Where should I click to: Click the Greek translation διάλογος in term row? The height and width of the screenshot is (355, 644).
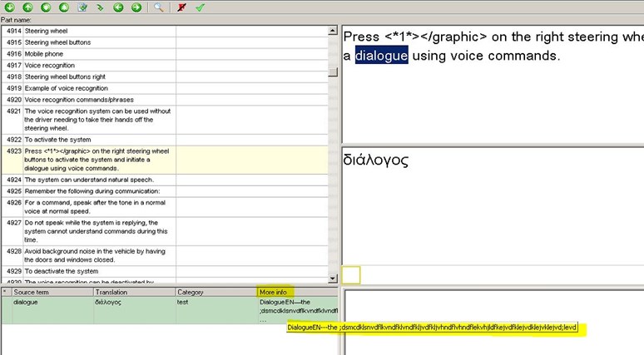(x=108, y=302)
